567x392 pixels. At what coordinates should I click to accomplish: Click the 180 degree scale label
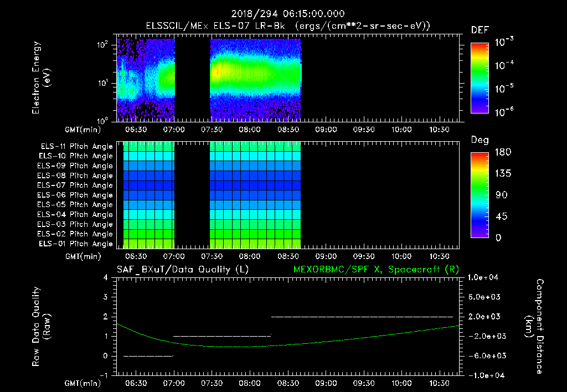[x=503, y=152]
